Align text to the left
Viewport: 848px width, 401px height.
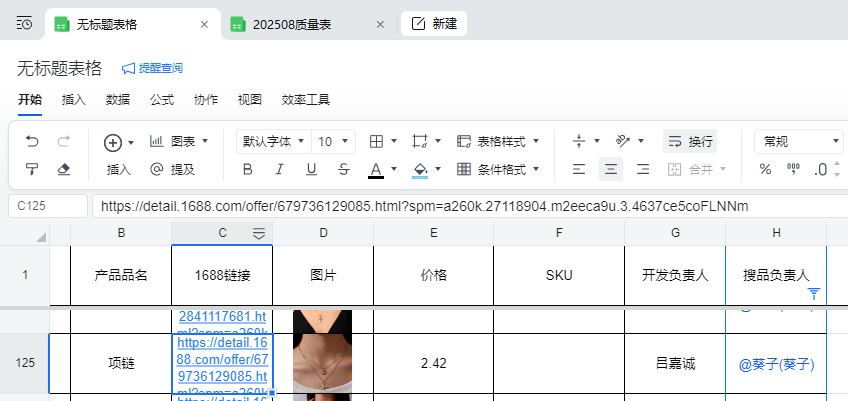[x=578, y=169]
